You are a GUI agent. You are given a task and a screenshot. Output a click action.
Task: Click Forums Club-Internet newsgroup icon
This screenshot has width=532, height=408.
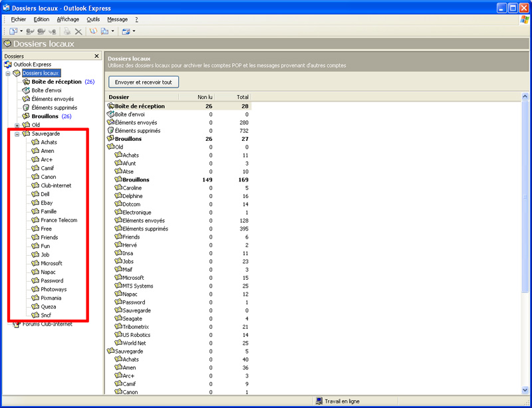pyautogui.click(x=17, y=324)
